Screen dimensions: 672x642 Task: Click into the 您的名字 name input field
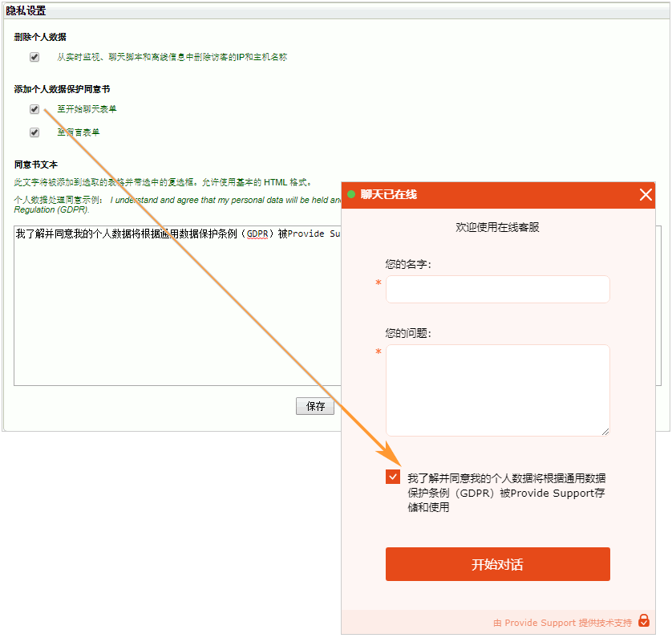(497, 289)
